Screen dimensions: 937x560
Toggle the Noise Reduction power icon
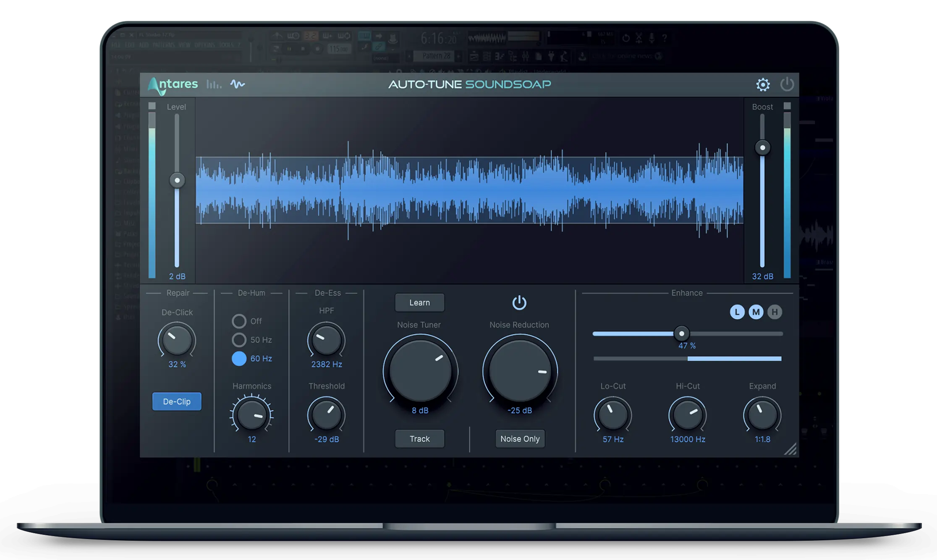519,302
